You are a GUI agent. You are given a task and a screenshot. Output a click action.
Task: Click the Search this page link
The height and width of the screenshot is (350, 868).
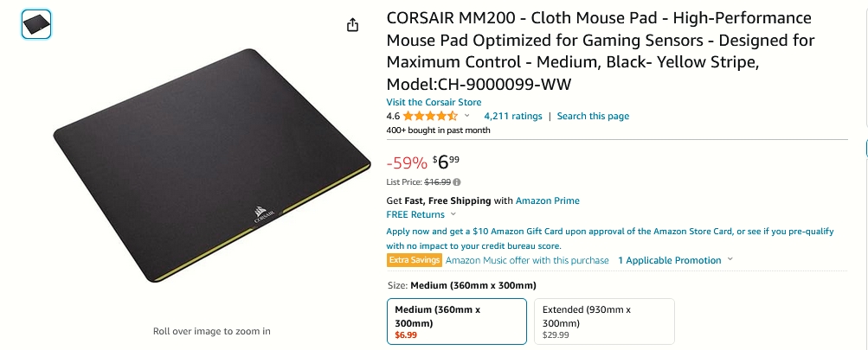[593, 116]
